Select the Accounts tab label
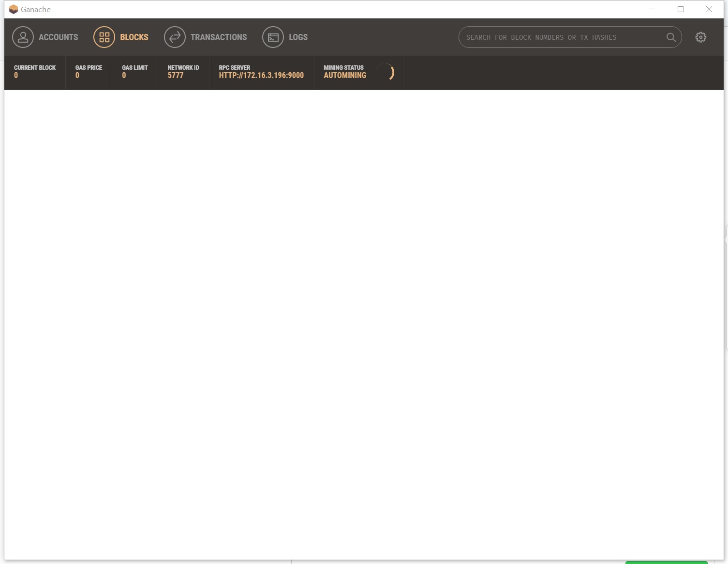The height and width of the screenshot is (564, 728). [58, 37]
